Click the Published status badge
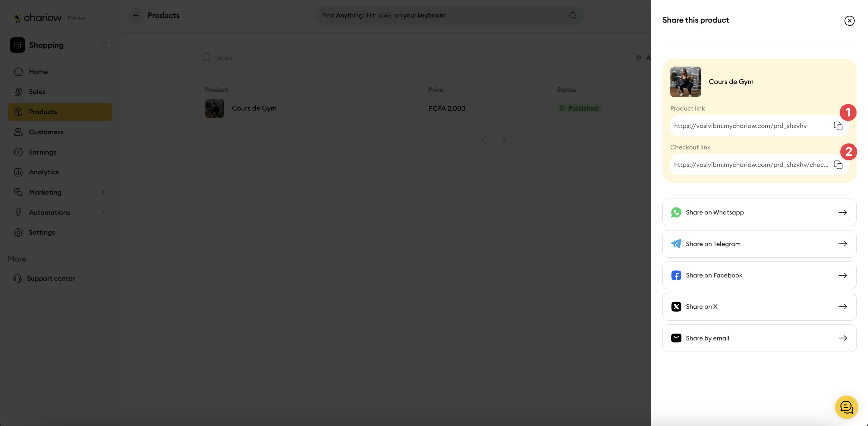The height and width of the screenshot is (426, 868). 579,108
